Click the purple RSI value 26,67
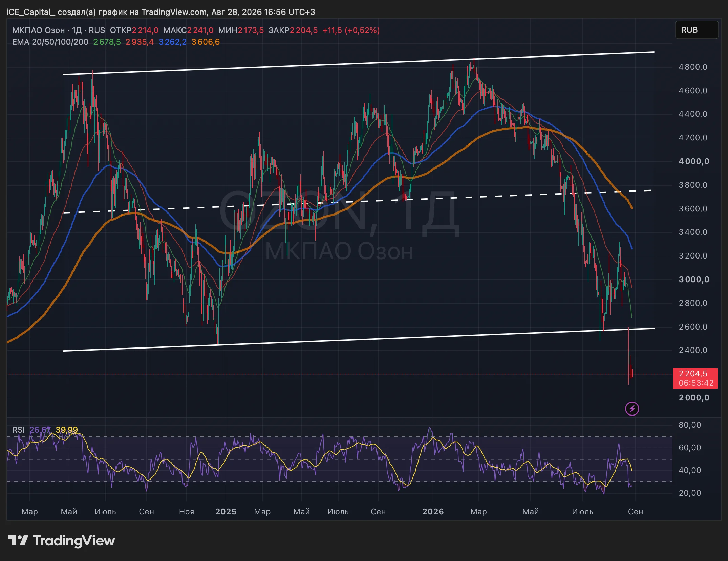 [x=40, y=430]
